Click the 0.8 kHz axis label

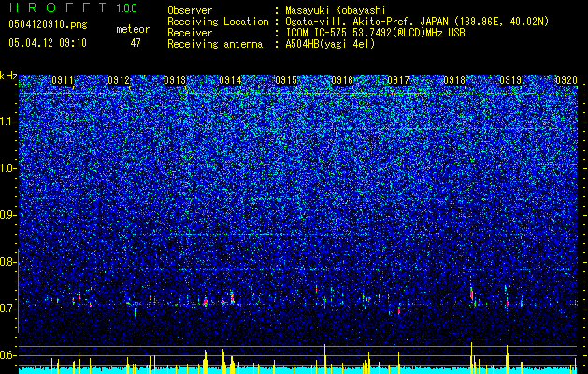coord(7,262)
